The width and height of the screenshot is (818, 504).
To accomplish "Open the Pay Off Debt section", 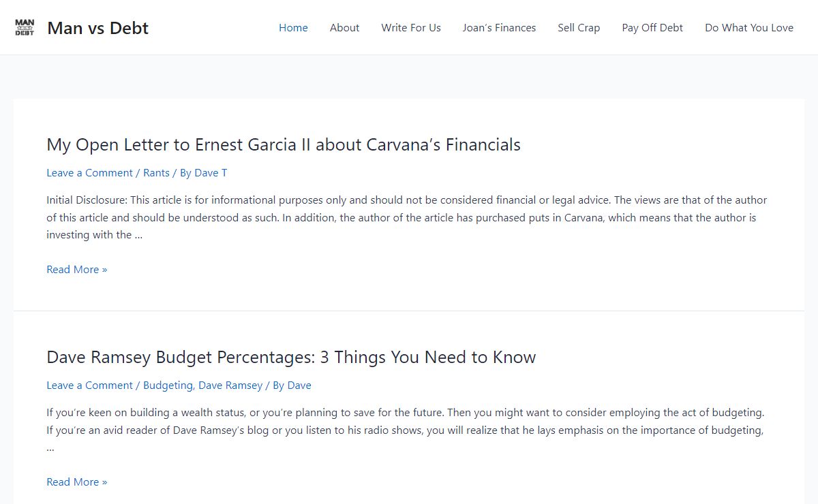I will [652, 28].
